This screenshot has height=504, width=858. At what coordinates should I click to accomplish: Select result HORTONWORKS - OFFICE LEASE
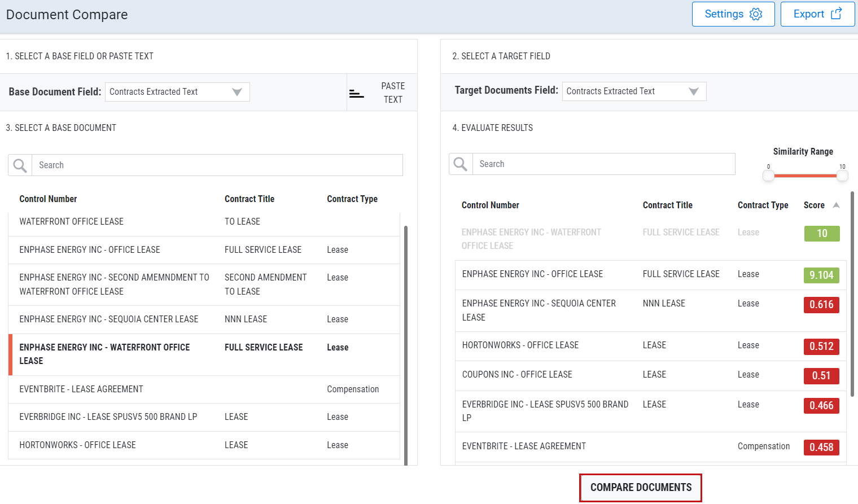point(651,347)
